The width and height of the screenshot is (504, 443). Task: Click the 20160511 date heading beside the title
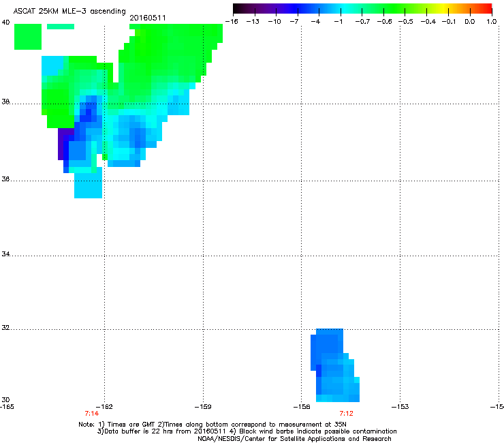[148, 18]
